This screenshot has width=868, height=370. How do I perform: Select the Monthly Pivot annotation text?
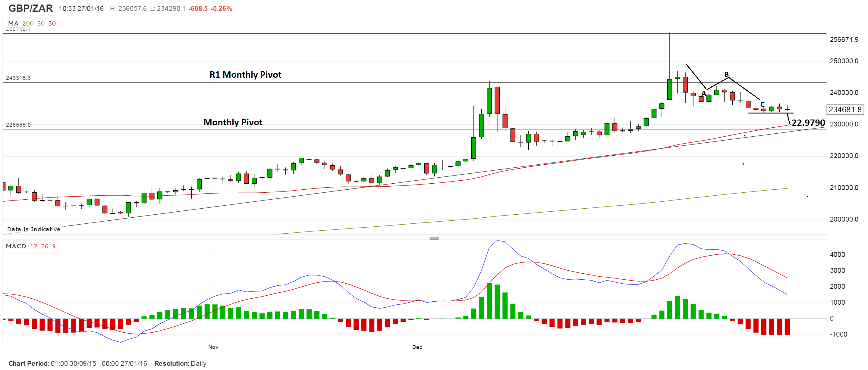(233, 122)
